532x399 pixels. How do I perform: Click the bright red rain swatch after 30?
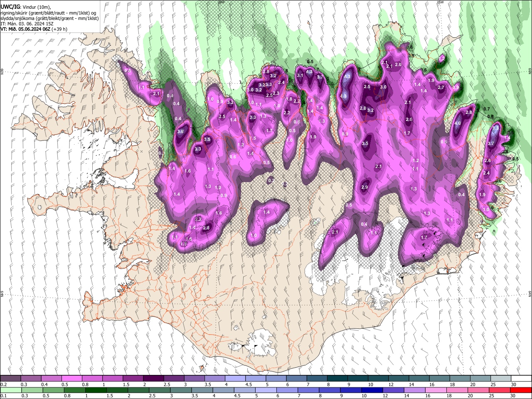pyautogui.click(x=521, y=390)
